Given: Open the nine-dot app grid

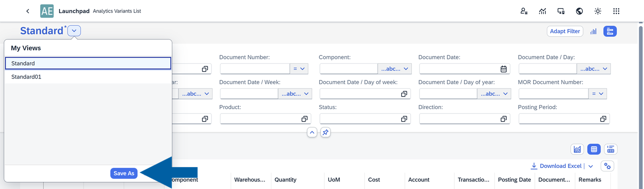Looking at the screenshot, I should pyautogui.click(x=616, y=11).
